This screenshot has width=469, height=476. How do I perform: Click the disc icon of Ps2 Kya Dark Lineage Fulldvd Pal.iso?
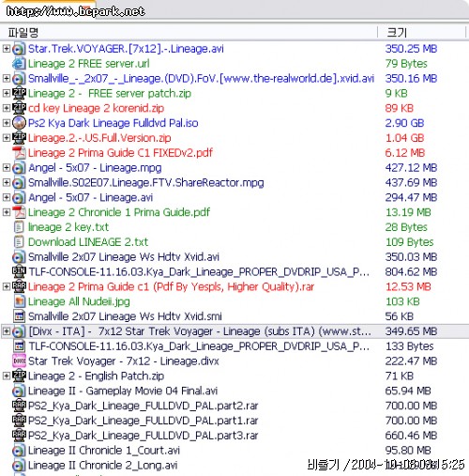tap(19, 123)
